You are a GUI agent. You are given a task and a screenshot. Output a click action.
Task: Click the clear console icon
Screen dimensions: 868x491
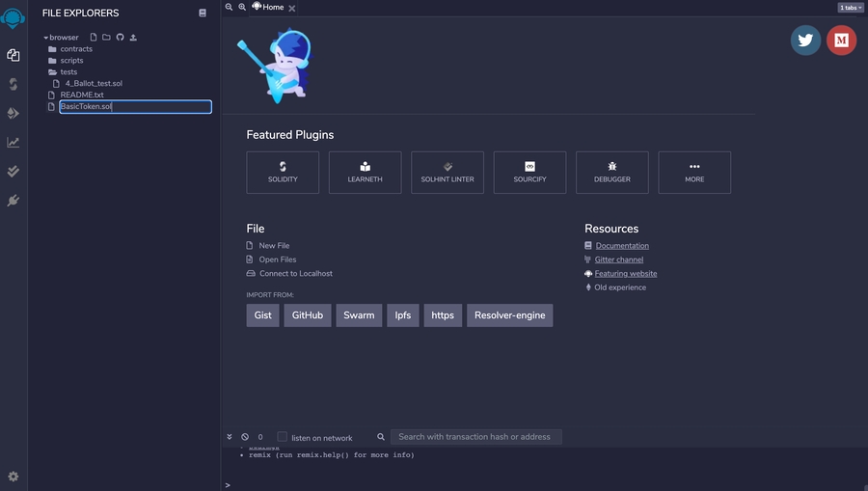coord(245,437)
